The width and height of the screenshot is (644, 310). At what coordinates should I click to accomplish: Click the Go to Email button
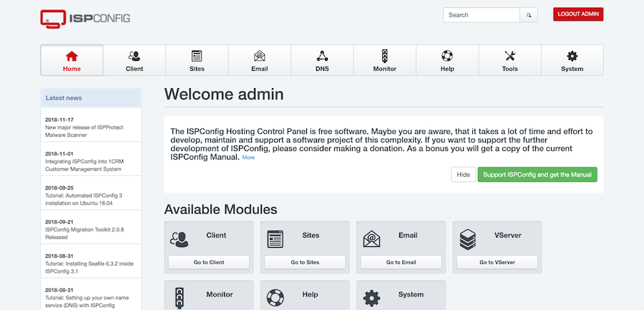[401, 262]
